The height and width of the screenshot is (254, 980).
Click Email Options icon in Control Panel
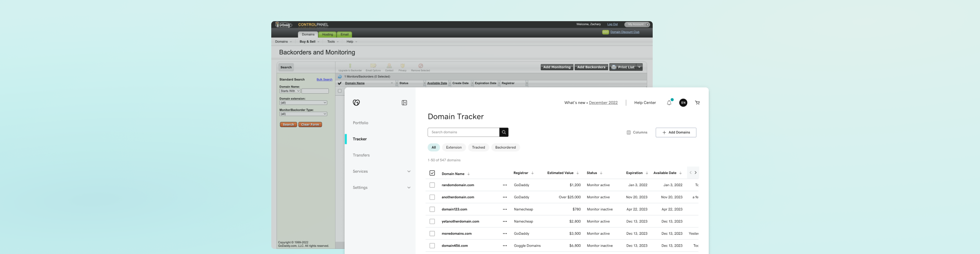click(x=373, y=66)
